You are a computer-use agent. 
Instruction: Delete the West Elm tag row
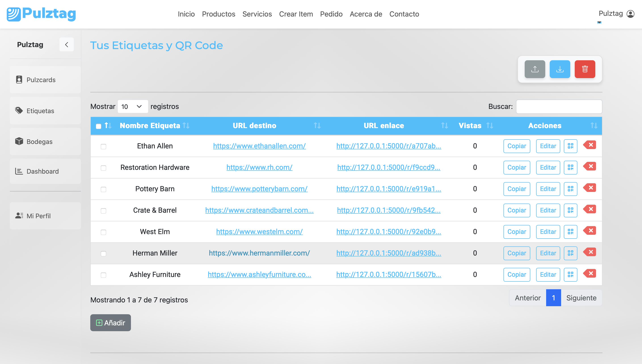pos(590,231)
